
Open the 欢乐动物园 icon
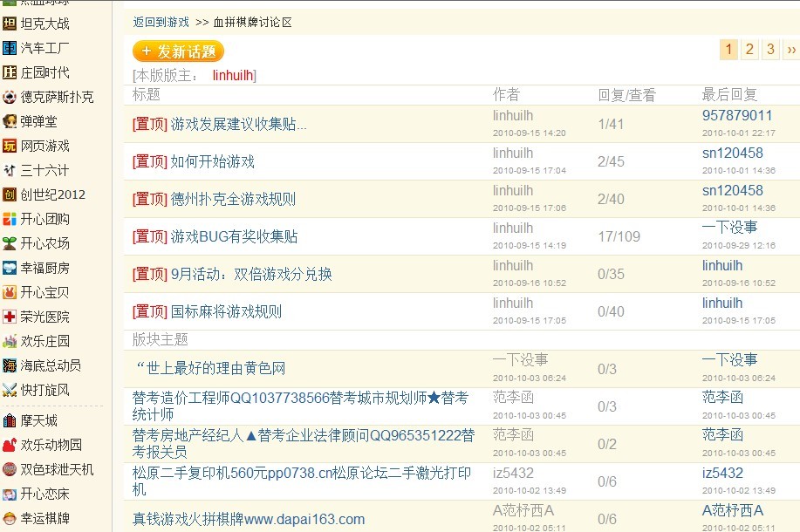[10, 445]
